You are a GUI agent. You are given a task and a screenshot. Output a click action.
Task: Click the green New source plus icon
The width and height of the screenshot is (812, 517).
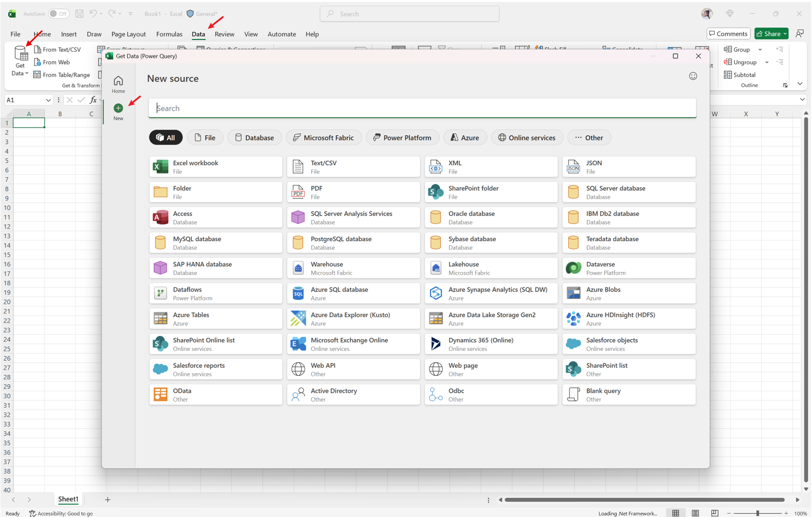[118, 108]
